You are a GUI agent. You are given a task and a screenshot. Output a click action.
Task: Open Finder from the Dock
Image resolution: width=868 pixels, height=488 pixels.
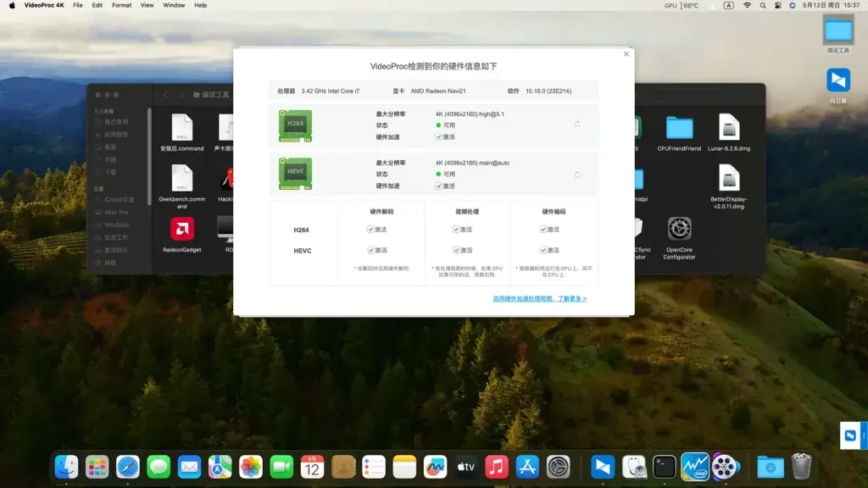coord(66,467)
